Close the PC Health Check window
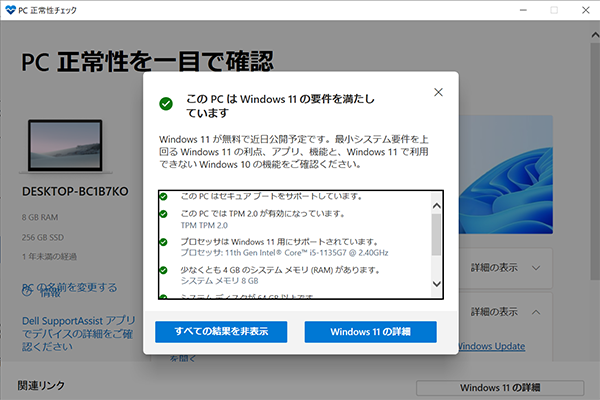Screen dimensions: 600x400 coord(585,10)
